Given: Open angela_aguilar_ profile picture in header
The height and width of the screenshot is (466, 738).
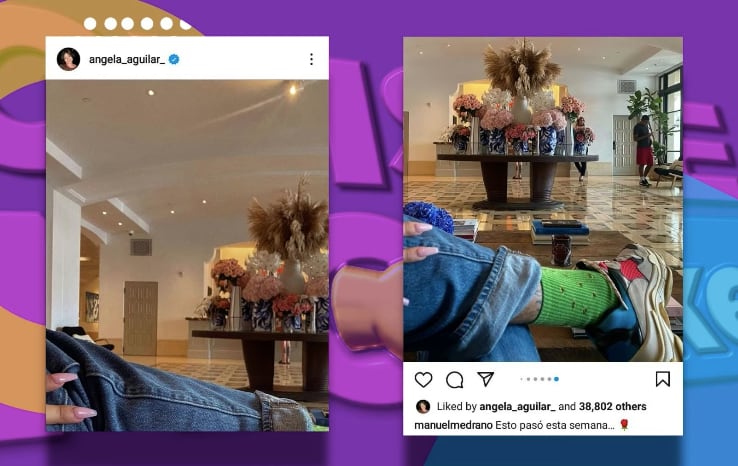Looking at the screenshot, I should coord(68,59).
